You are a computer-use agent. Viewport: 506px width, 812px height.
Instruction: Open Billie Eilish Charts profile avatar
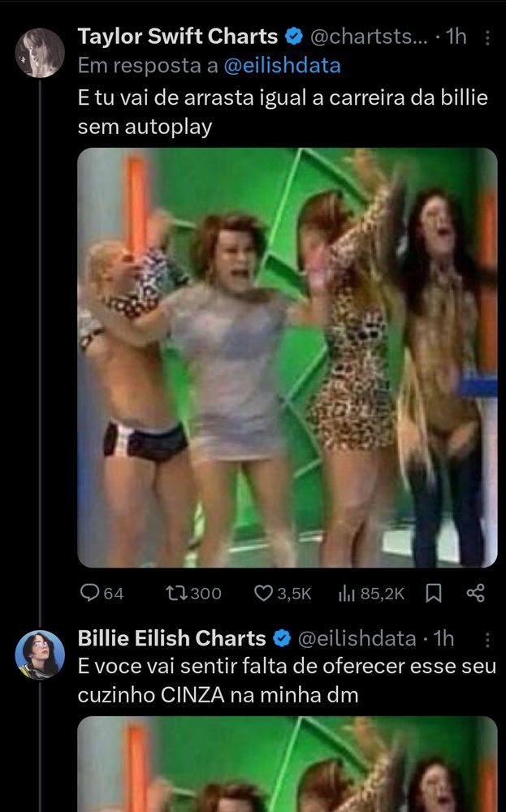click(40, 654)
